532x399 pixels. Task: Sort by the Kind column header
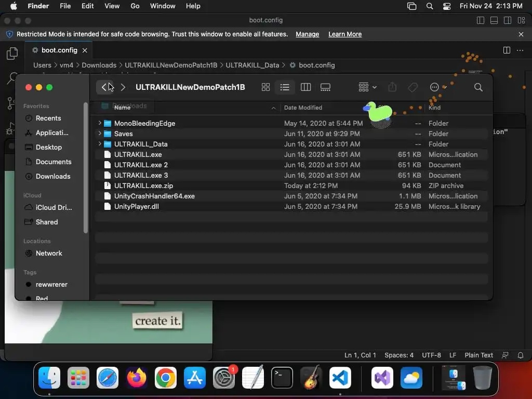(434, 108)
